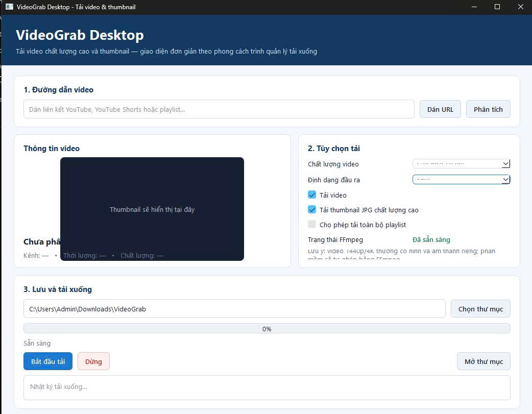
Task: Click the Nhật ký tải xuống log box
Action: (267, 387)
